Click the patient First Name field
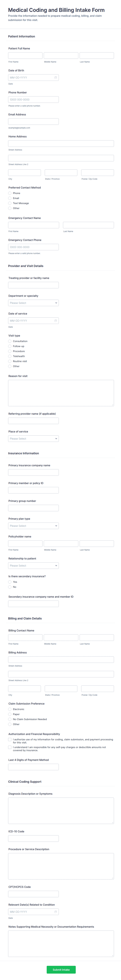 pos(25,56)
